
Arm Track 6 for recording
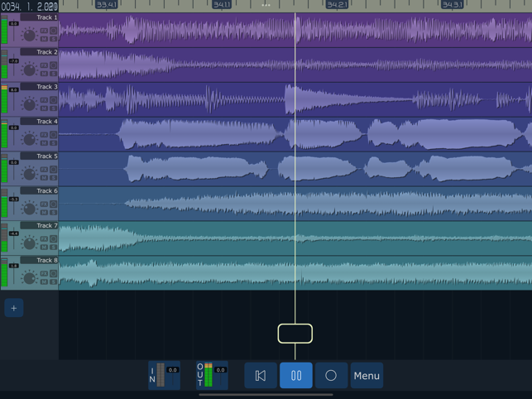pos(53,204)
